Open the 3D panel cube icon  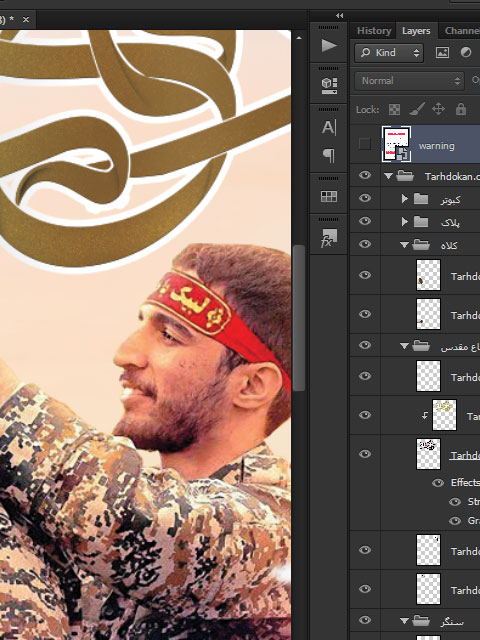coord(329,85)
